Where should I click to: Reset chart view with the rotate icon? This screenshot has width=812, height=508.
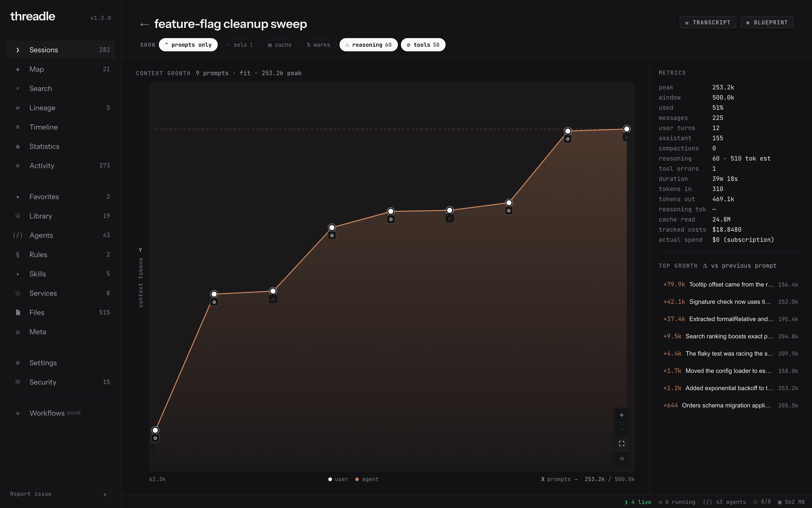point(621,459)
